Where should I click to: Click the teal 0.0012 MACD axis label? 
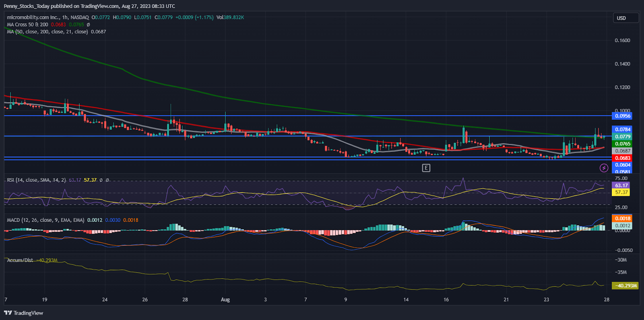click(x=622, y=226)
